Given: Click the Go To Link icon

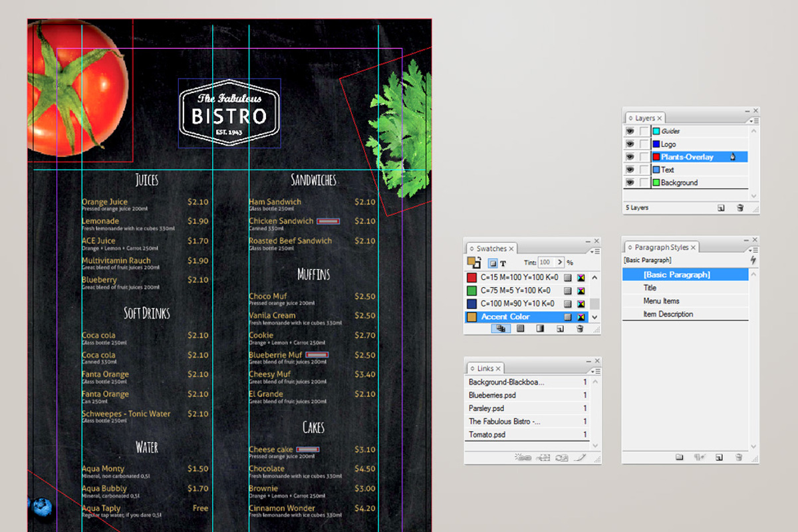Looking at the screenshot, I should point(543,458).
